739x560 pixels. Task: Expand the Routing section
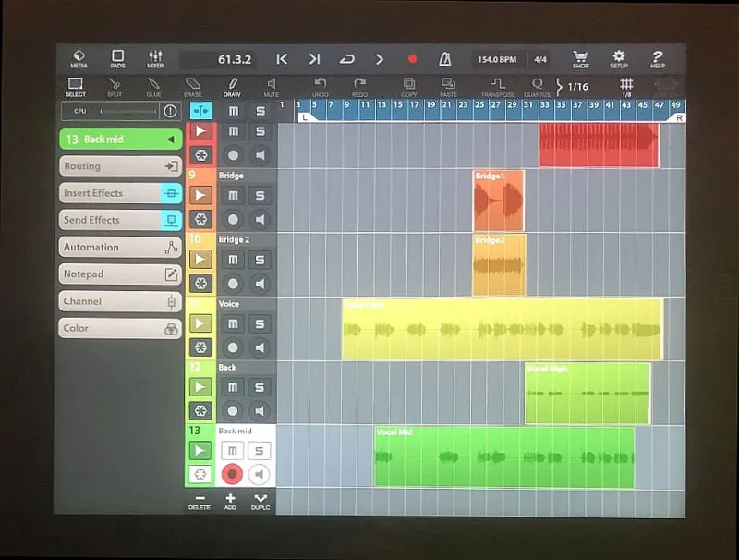click(x=120, y=166)
